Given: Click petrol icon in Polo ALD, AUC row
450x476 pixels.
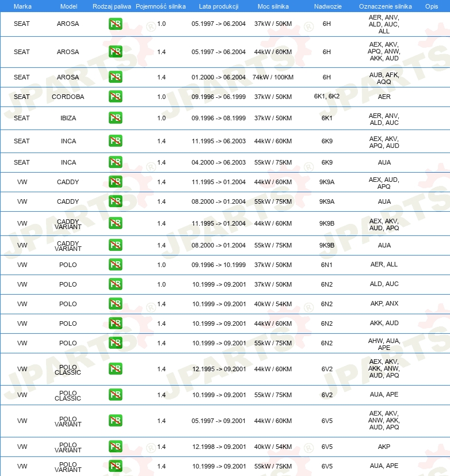Looking at the screenshot, I should 115,284.
